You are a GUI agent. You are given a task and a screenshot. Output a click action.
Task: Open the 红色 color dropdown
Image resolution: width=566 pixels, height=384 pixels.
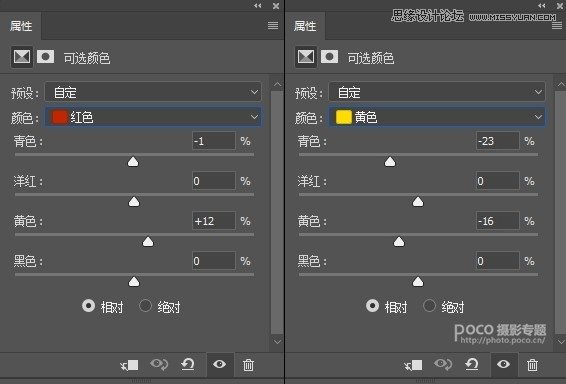153,117
